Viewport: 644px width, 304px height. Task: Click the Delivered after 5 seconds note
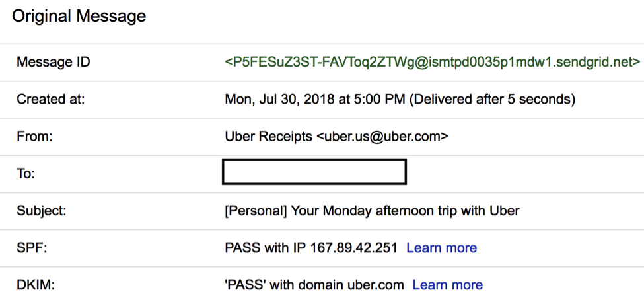point(493,99)
